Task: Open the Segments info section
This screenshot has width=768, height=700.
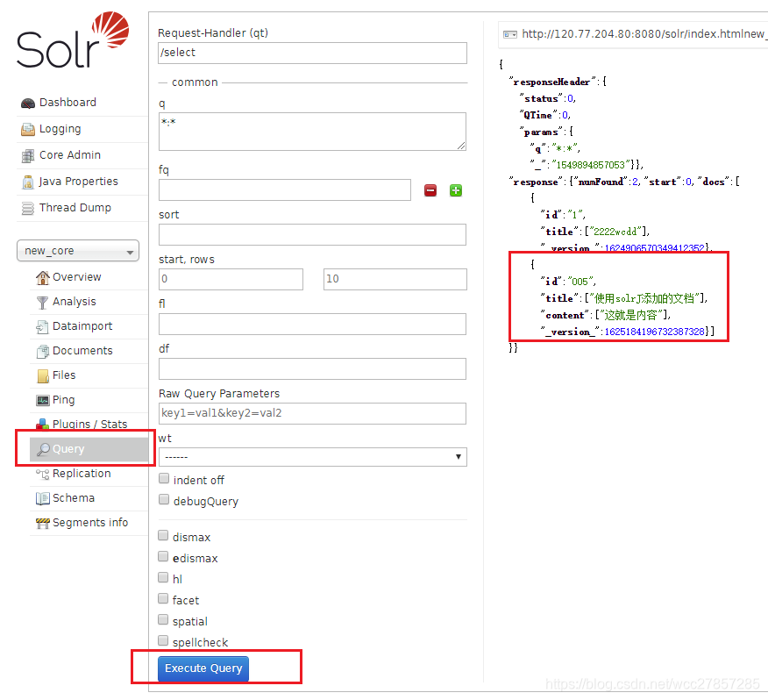Action: click(x=90, y=523)
